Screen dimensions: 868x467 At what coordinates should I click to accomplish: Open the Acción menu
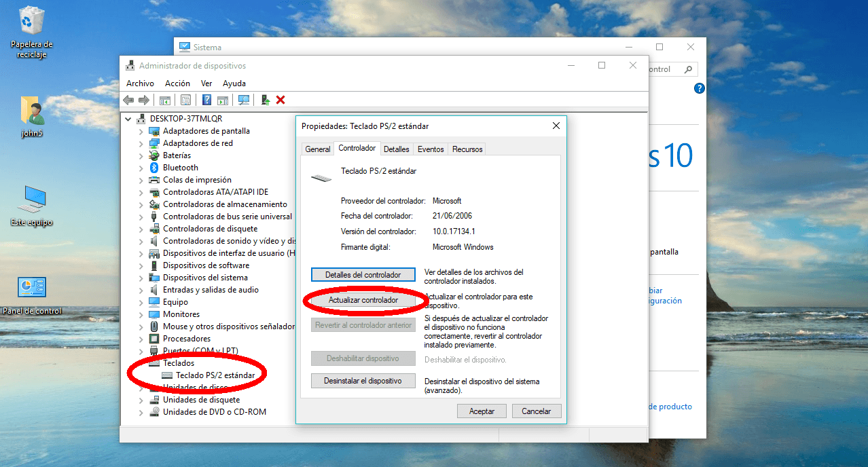click(x=177, y=83)
